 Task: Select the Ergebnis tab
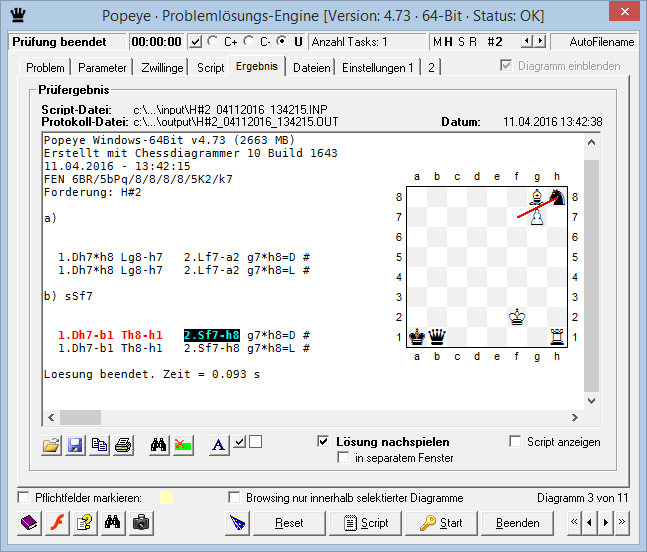[257, 66]
